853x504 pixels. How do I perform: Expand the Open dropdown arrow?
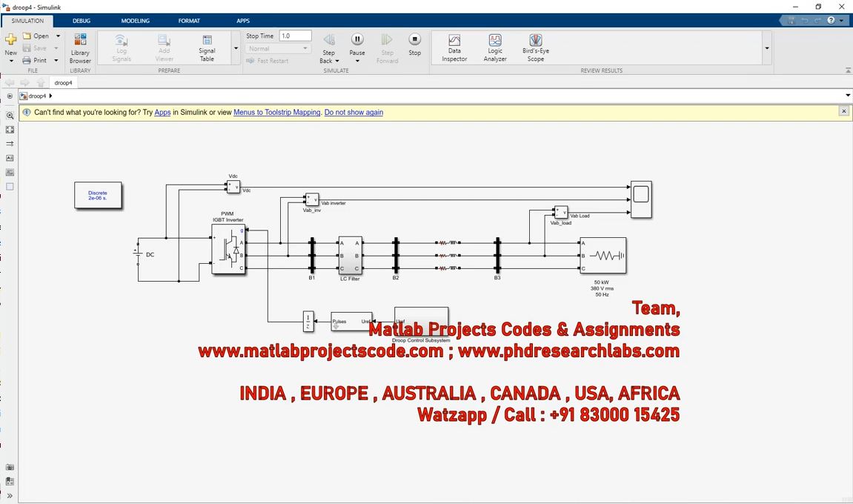pos(59,36)
